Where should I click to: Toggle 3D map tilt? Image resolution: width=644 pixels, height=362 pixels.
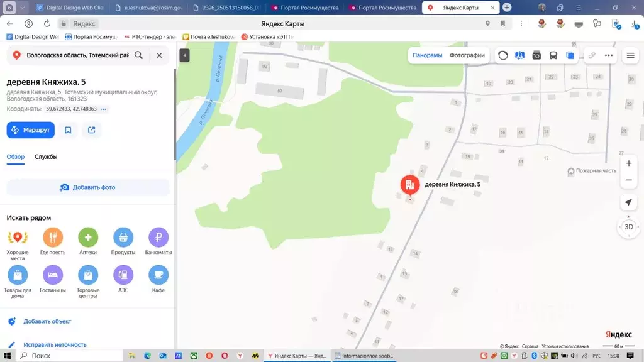pos(629,227)
